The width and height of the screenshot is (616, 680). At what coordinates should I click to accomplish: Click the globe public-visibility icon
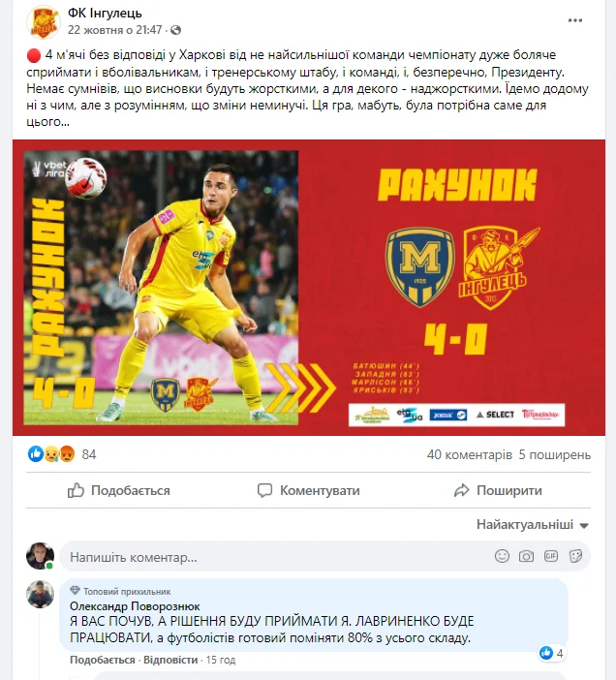(175, 30)
